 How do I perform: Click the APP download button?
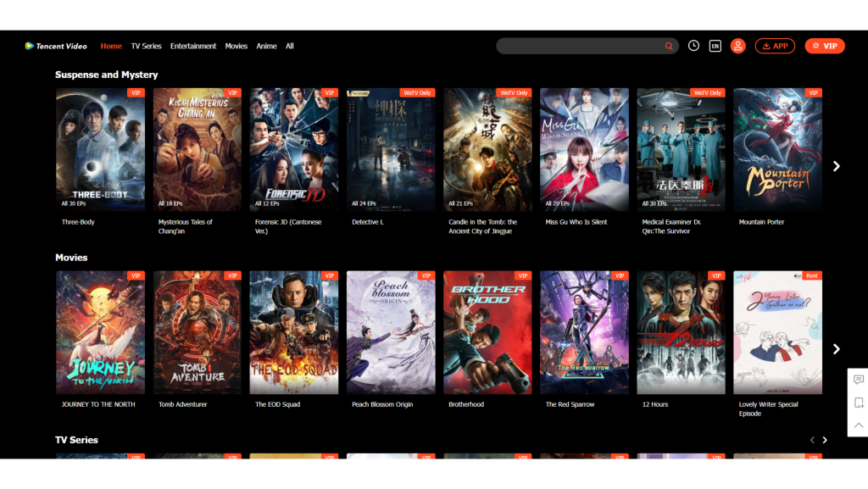(x=775, y=46)
